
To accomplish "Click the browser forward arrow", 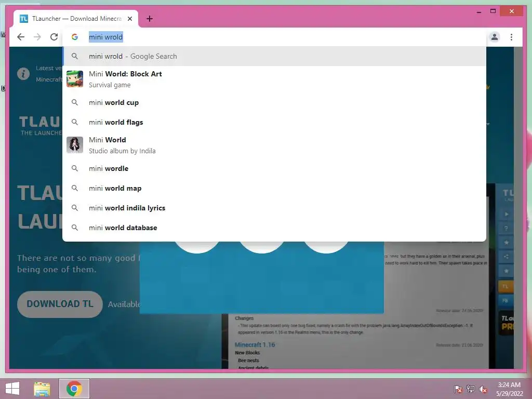I will click(37, 37).
